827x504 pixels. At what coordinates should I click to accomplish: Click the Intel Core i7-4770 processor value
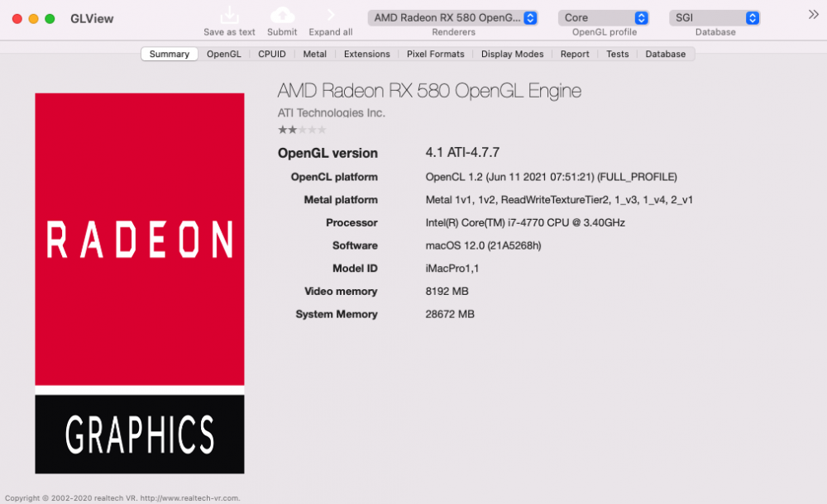tap(525, 222)
